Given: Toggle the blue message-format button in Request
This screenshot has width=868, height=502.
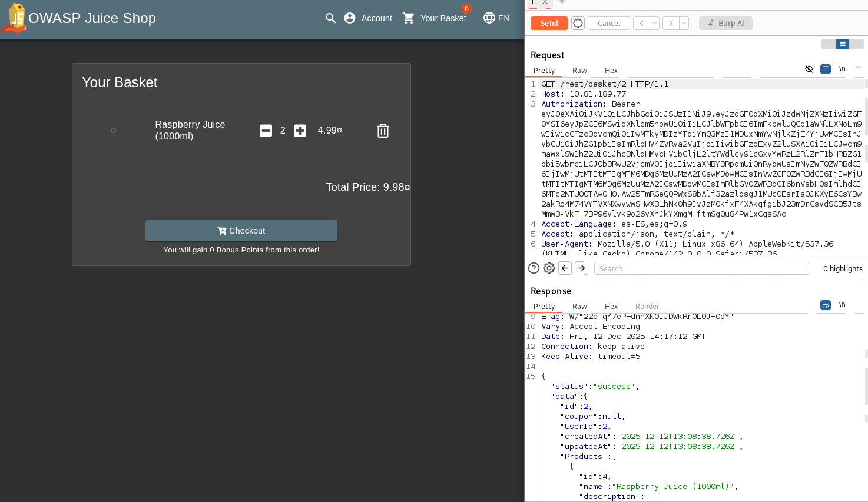Looking at the screenshot, I should [x=826, y=69].
